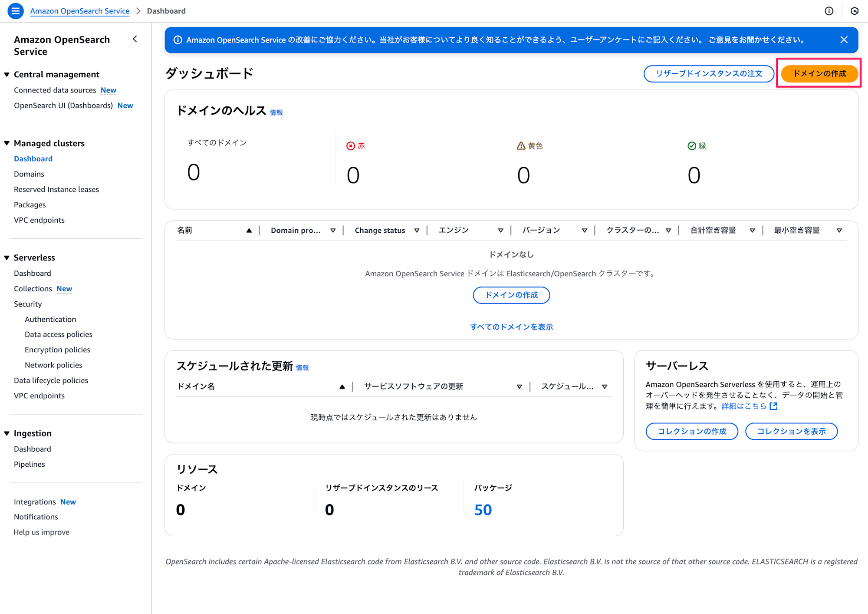Image resolution: width=868 pixels, height=614 pixels.
Task: Click コレクションを表示 button
Action: coord(791,431)
